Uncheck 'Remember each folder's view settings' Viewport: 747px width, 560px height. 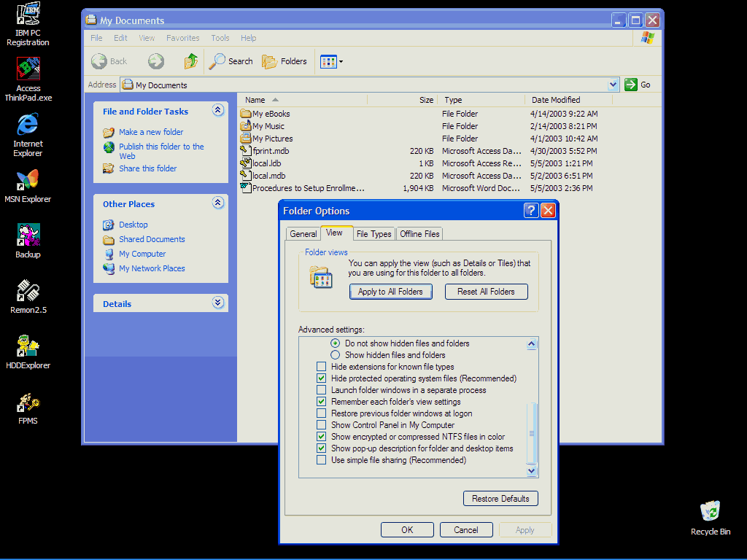tap(322, 402)
